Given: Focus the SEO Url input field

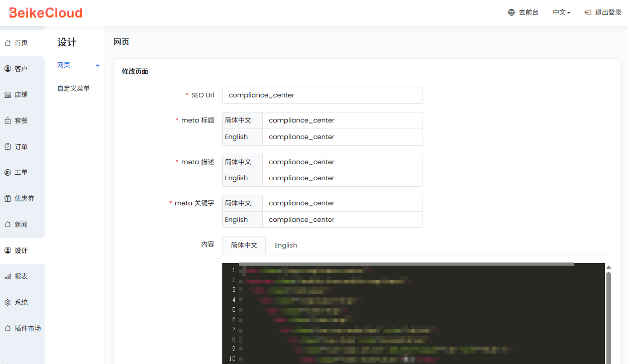Looking at the screenshot, I should point(322,95).
